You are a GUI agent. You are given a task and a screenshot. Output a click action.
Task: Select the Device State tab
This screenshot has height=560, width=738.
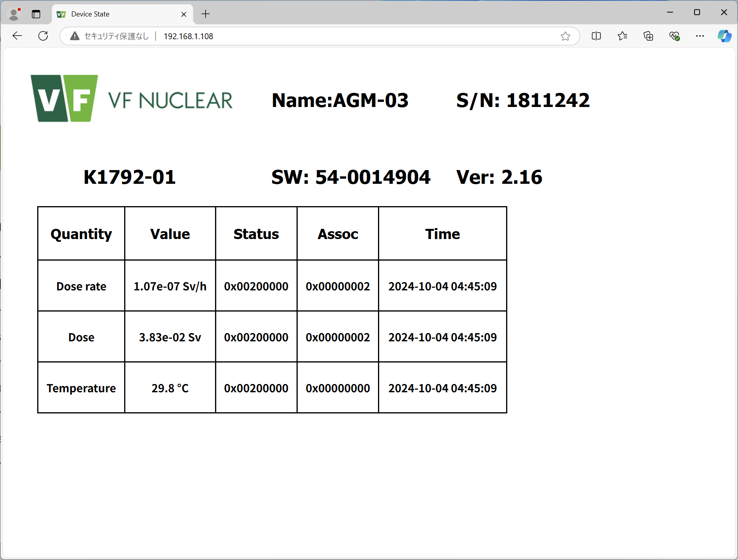tap(122, 14)
